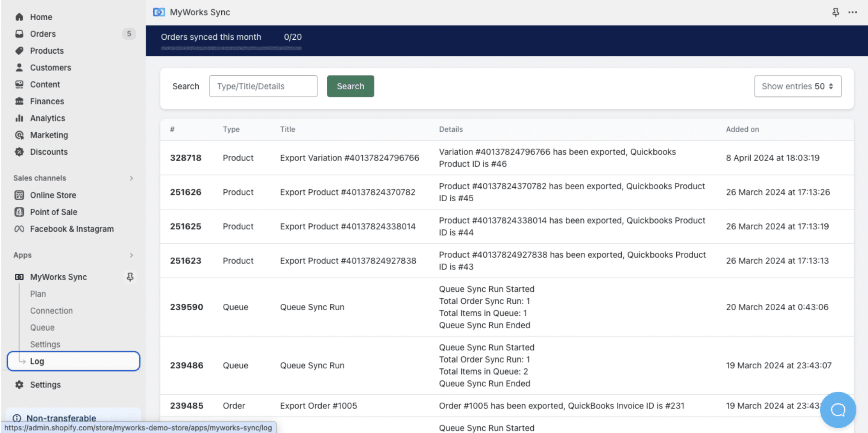Unpin MyWorks Sync using the top-bar pin
Viewport: 868px width, 433px height.
coord(835,12)
